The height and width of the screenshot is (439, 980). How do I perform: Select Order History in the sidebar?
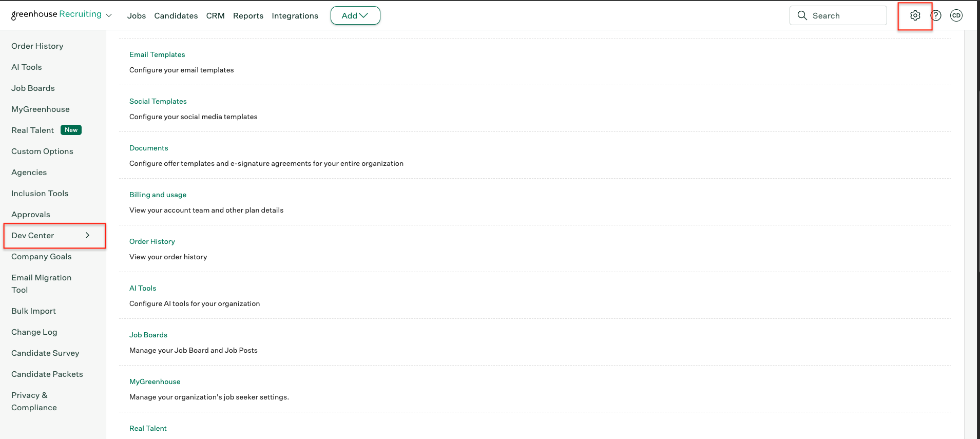(x=37, y=46)
